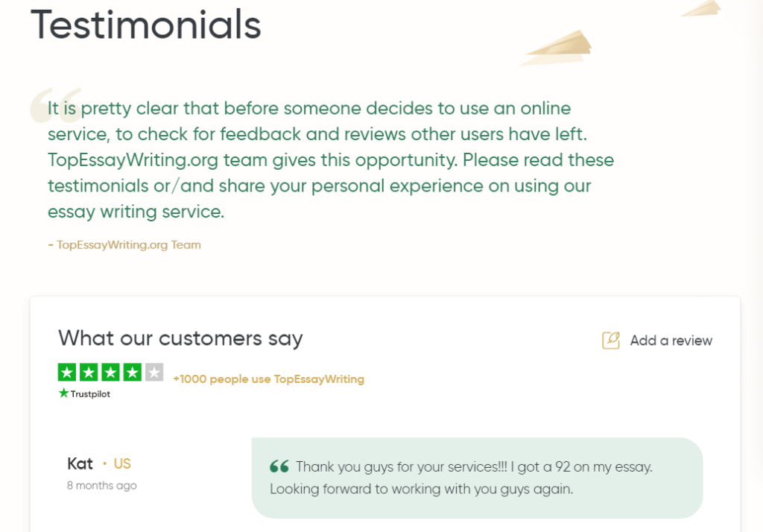The height and width of the screenshot is (532, 763).
Task: Click the large beige quotation mark decoration
Action: [55, 105]
